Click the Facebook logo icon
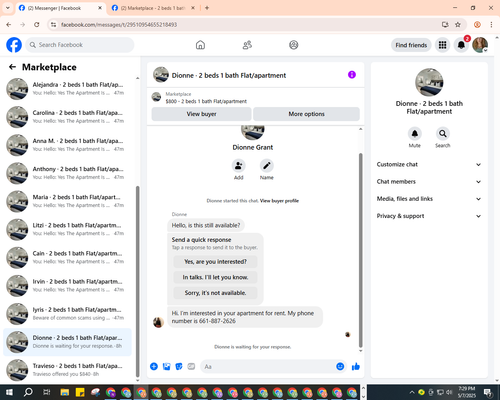500x400 pixels. [x=14, y=45]
